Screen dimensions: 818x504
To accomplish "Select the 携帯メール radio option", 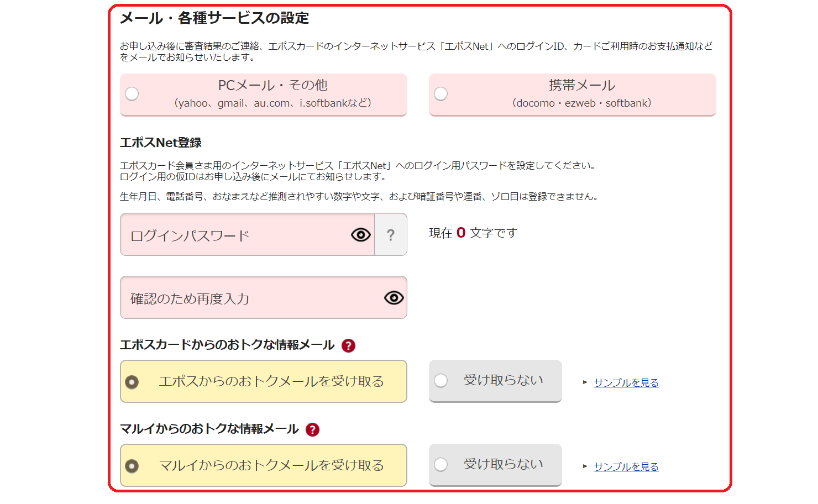I will click(573, 95).
